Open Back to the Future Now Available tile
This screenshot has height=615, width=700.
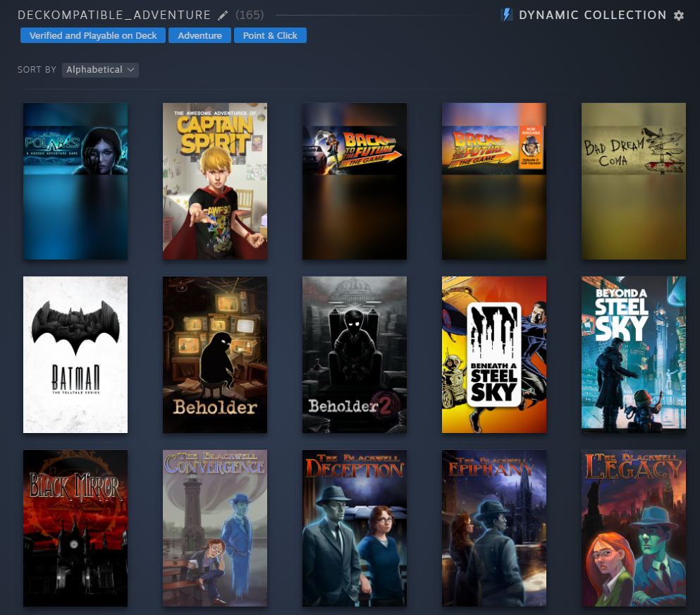tap(493, 181)
